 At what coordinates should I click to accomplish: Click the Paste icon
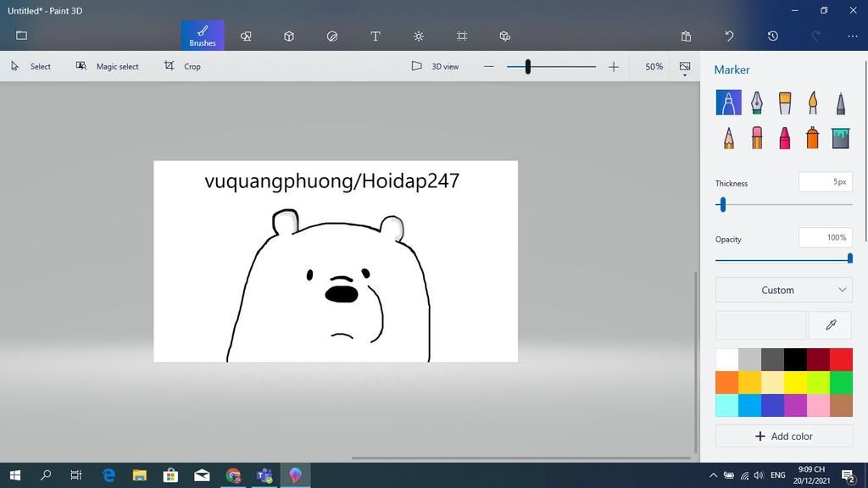[x=686, y=36]
